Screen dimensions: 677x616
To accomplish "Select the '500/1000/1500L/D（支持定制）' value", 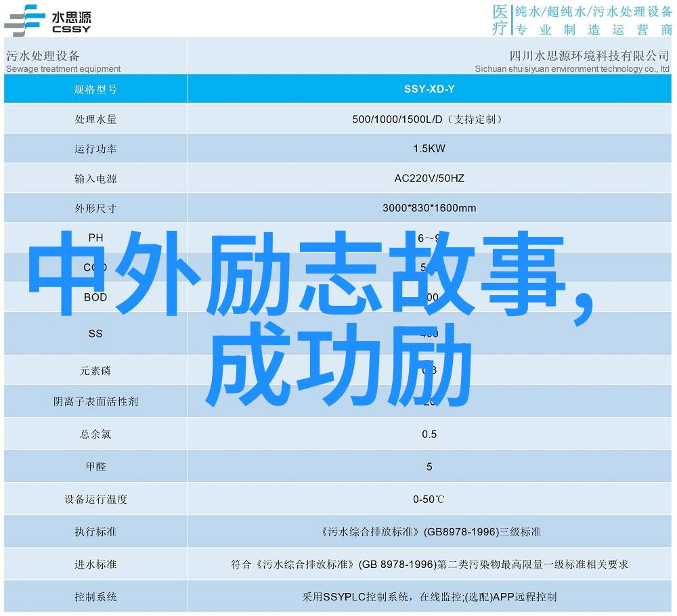I will [428, 119].
